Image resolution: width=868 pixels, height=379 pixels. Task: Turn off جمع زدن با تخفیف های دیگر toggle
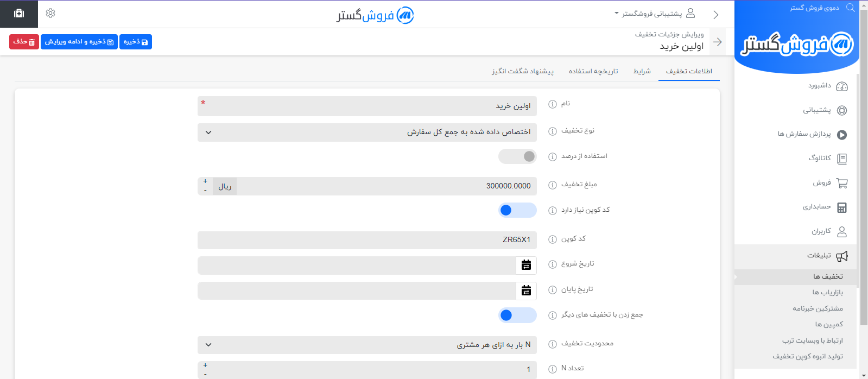click(x=517, y=315)
